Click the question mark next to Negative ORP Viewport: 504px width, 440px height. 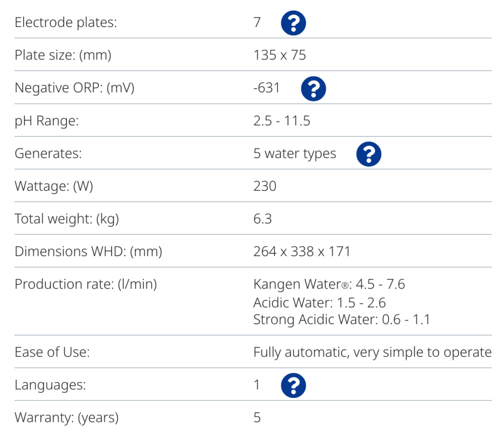[x=313, y=88]
